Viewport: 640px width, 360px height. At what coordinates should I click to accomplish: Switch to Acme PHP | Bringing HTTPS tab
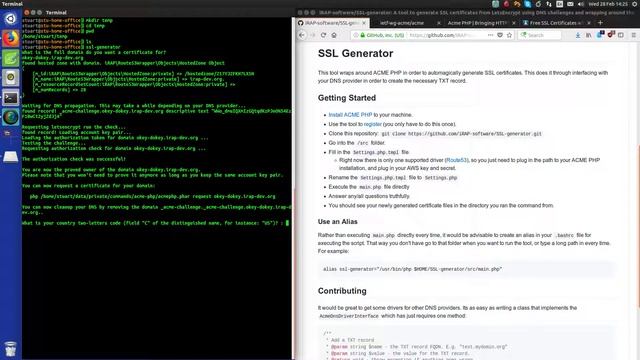(482, 23)
